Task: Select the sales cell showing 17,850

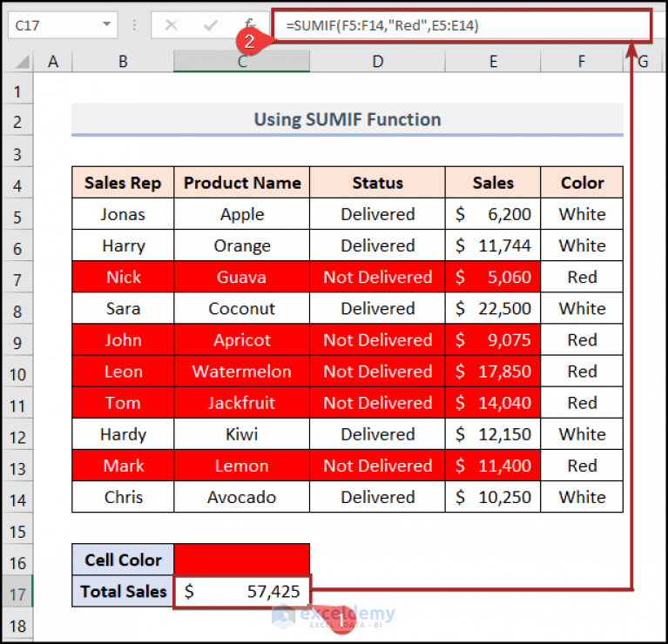Action: click(493, 372)
